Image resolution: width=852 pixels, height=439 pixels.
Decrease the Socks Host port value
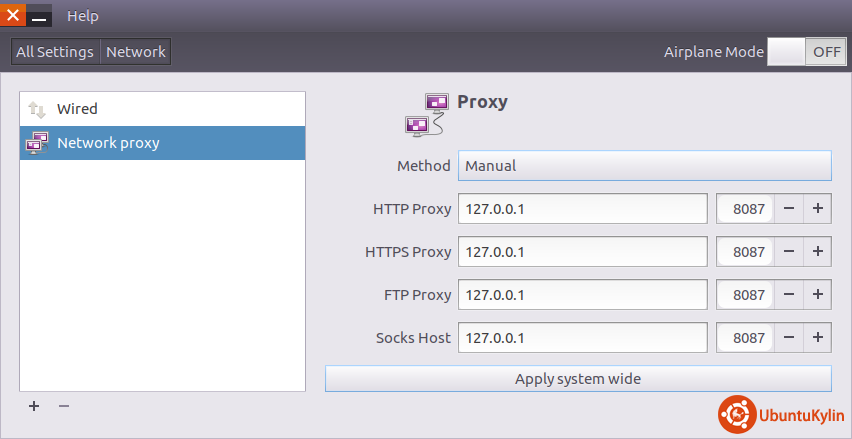coord(789,338)
